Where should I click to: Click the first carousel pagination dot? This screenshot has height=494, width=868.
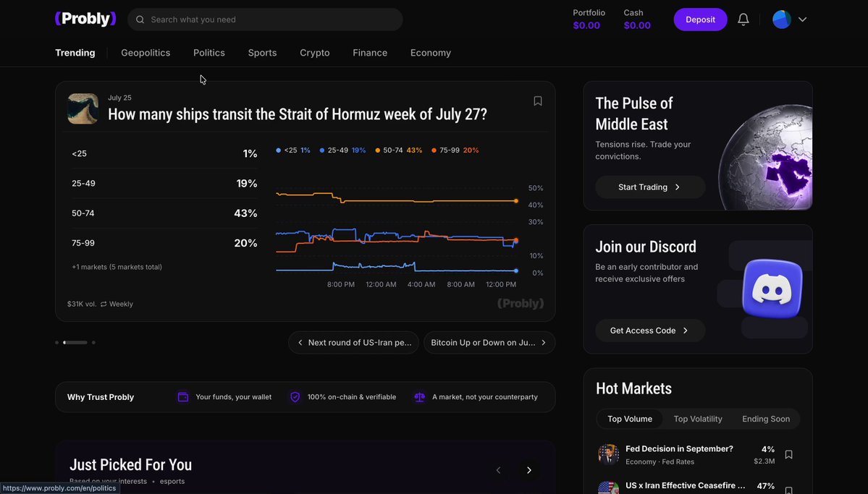tap(56, 342)
